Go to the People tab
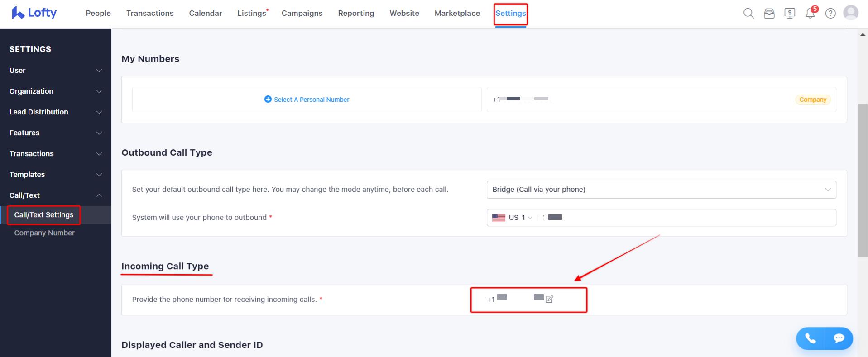The height and width of the screenshot is (357, 868). (x=98, y=14)
